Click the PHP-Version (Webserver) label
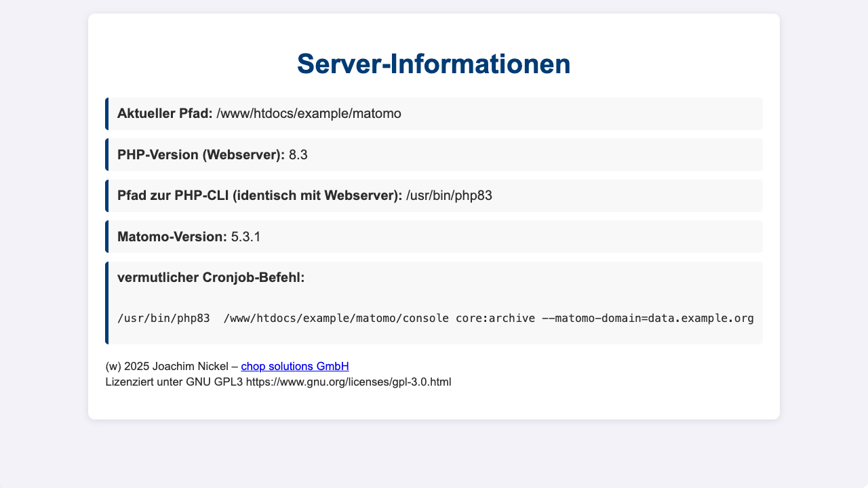The height and width of the screenshot is (488, 868). click(x=201, y=155)
